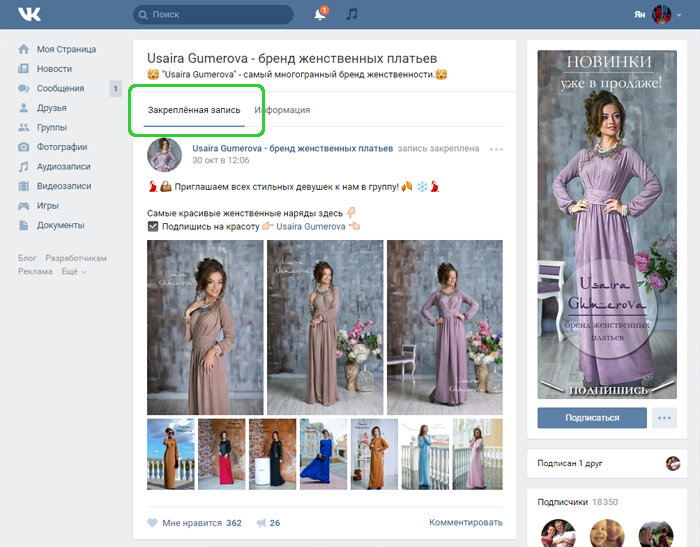Open the music note player icon
Screen dimensions: 700x547
pyautogui.click(x=352, y=14)
